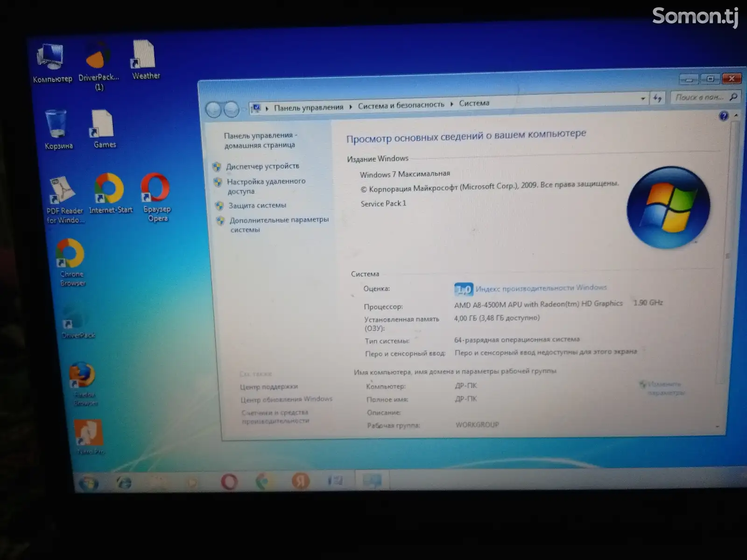Open Настройка удаленного доступа
The image size is (747, 560).
point(266,186)
